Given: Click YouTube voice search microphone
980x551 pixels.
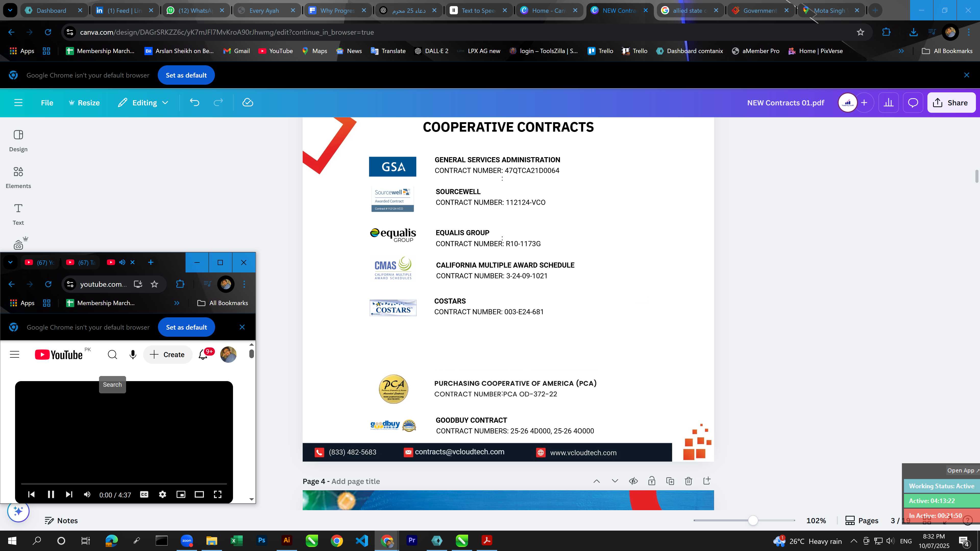Looking at the screenshot, I should (x=133, y=355).
